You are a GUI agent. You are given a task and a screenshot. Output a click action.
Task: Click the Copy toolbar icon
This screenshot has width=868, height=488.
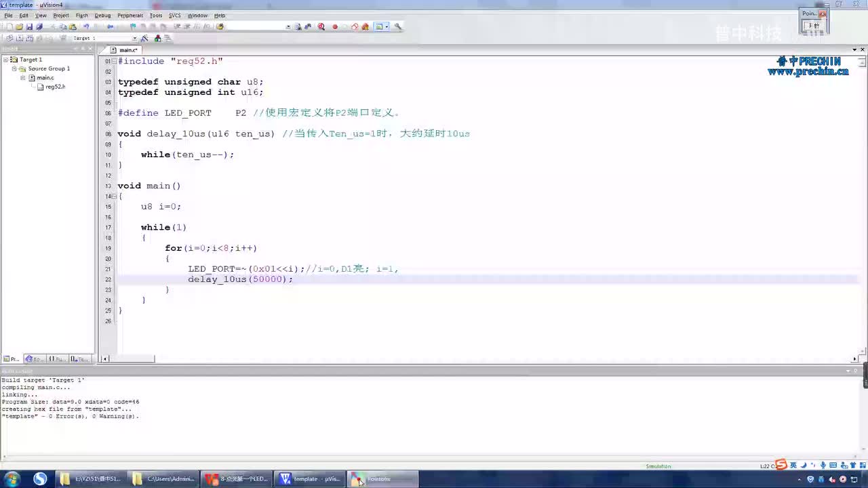click(x=63, y=26)
